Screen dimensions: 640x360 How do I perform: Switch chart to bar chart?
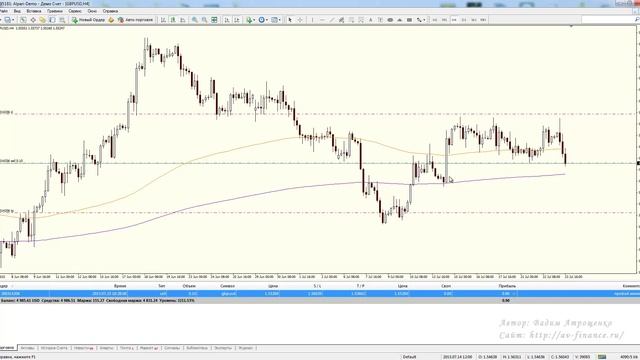click(x=163, y=20)
